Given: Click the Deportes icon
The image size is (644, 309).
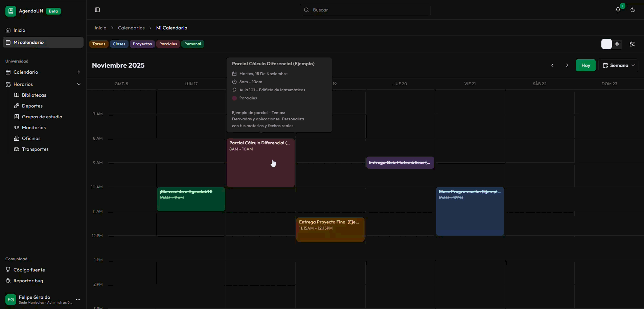Looking at the screenshot, I should coord(17,106).
